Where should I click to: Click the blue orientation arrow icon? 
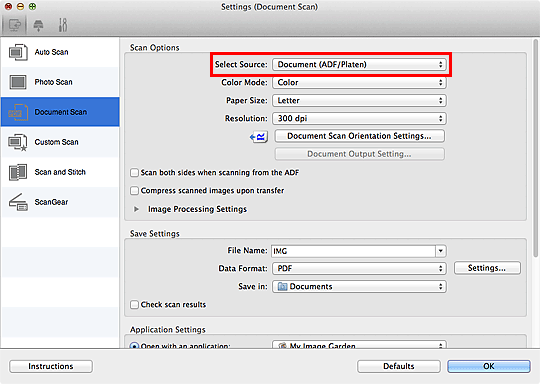[258, 137]
